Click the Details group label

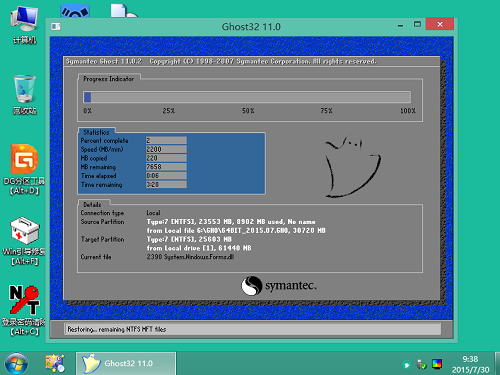point(92,204)
